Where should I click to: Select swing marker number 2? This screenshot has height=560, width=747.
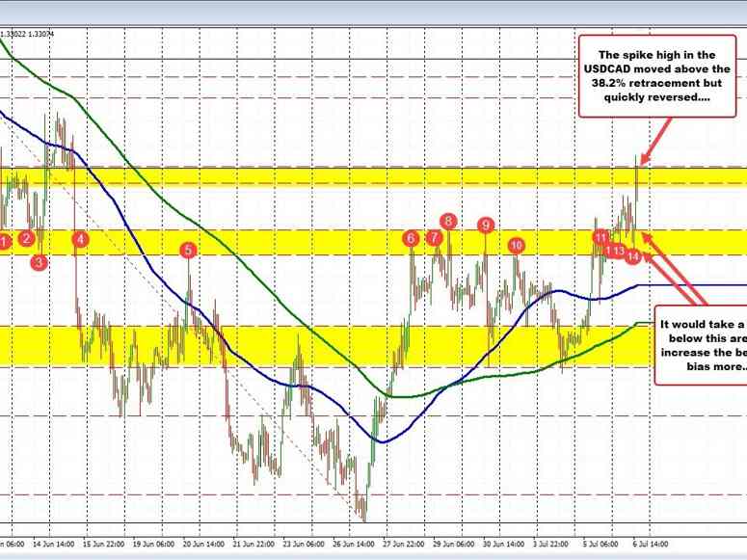pyautogui.click(x=27, y=238)
